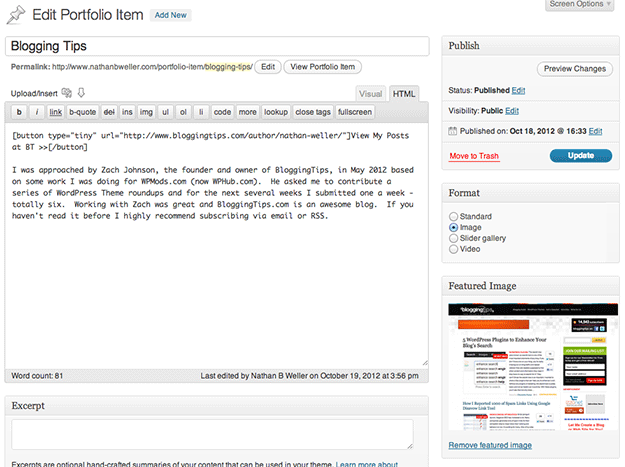This screenshot has height=467, width=625.
Task: Select the Standard format radio button
Action: [455, 216]
